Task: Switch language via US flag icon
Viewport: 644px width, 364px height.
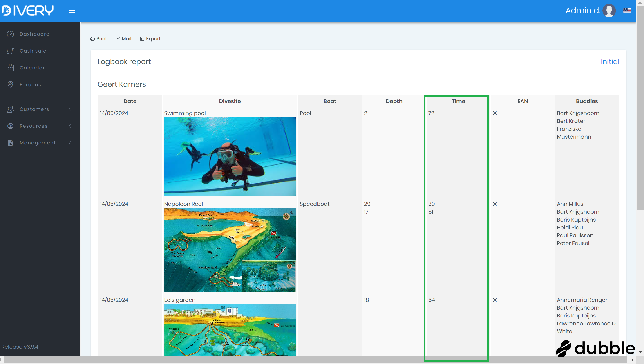Action: point(627,11)
